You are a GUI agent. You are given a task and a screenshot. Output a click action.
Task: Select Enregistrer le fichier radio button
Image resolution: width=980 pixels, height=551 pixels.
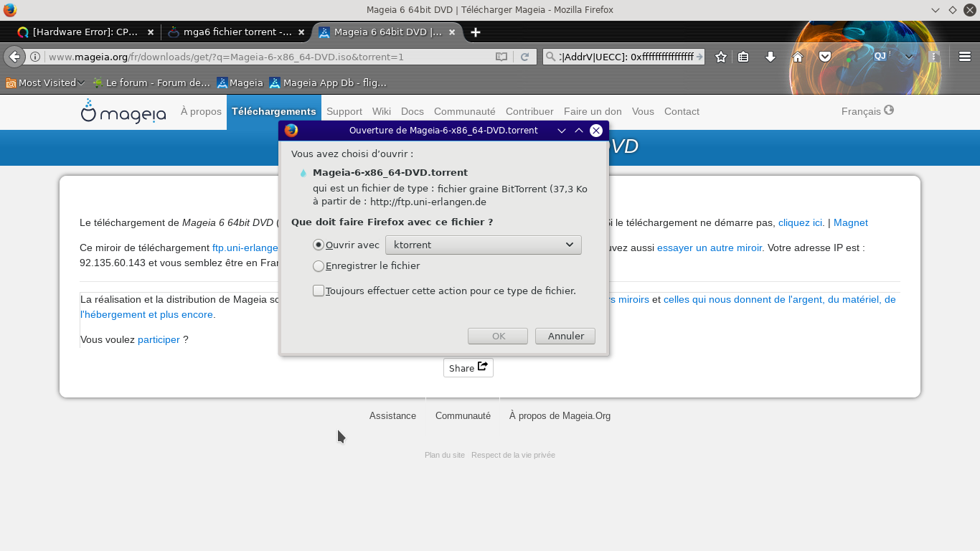point(319,266)
